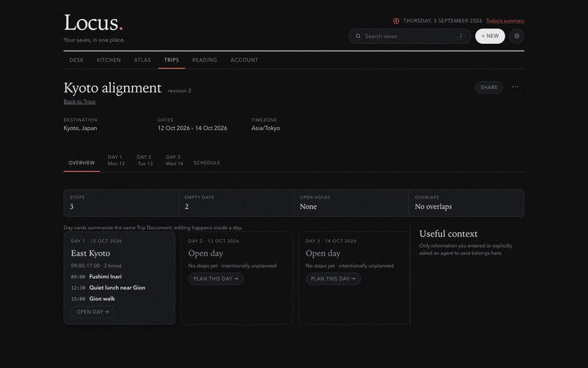Click the Gion walk stop

pyautogui.click(x=102, y=299)
